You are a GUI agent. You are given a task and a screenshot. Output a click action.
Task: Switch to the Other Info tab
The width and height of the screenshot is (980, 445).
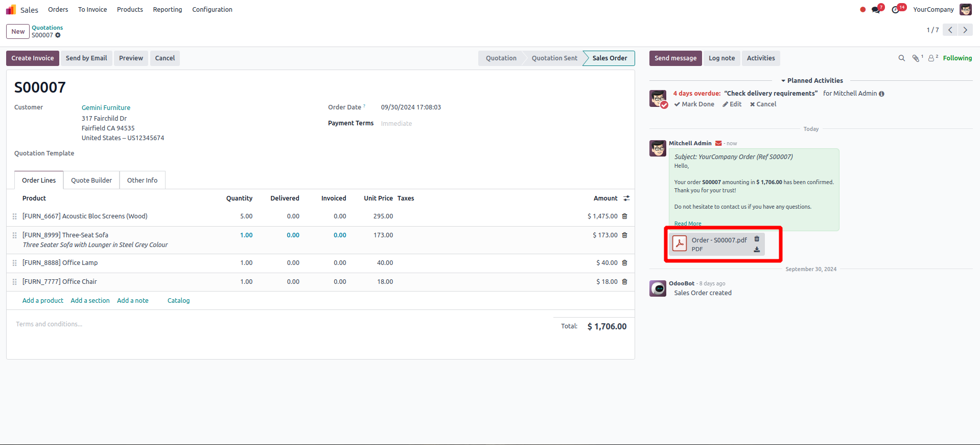[143, 180]
